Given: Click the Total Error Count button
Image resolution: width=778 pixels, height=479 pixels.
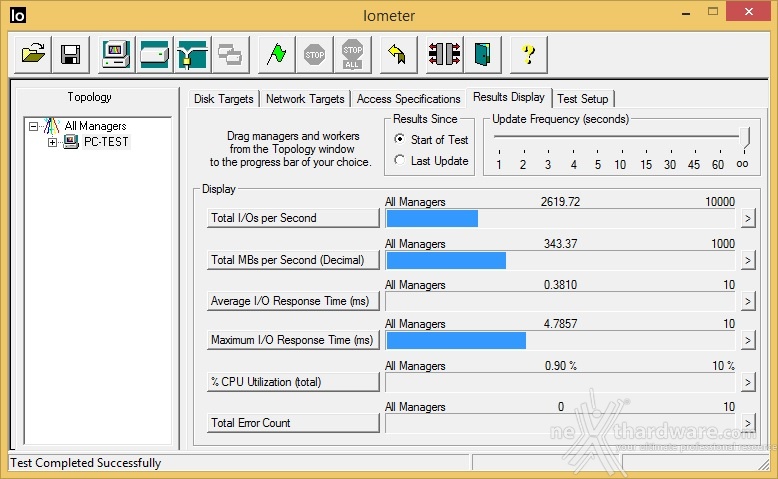Looking at the screenshot, I should 293,423.
